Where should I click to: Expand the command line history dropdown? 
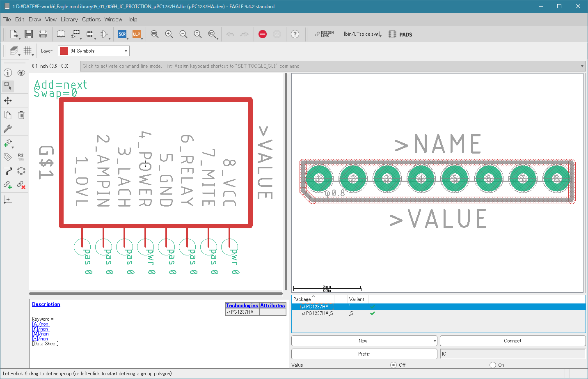point(582,66)
